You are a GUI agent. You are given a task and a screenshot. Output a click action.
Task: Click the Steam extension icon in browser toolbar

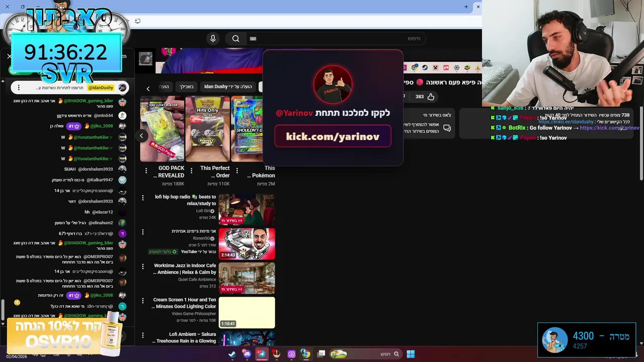click(425, 67)
